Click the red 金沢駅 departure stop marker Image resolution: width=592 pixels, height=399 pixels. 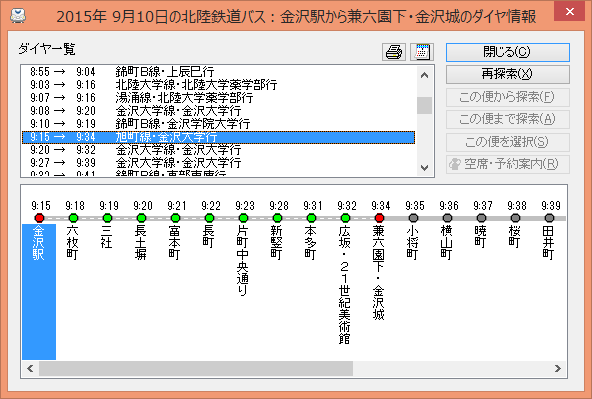(39, 218)
